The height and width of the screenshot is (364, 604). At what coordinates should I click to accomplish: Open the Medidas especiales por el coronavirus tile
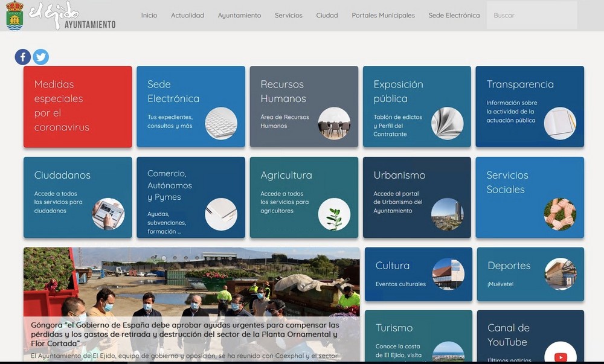point(77,106)
